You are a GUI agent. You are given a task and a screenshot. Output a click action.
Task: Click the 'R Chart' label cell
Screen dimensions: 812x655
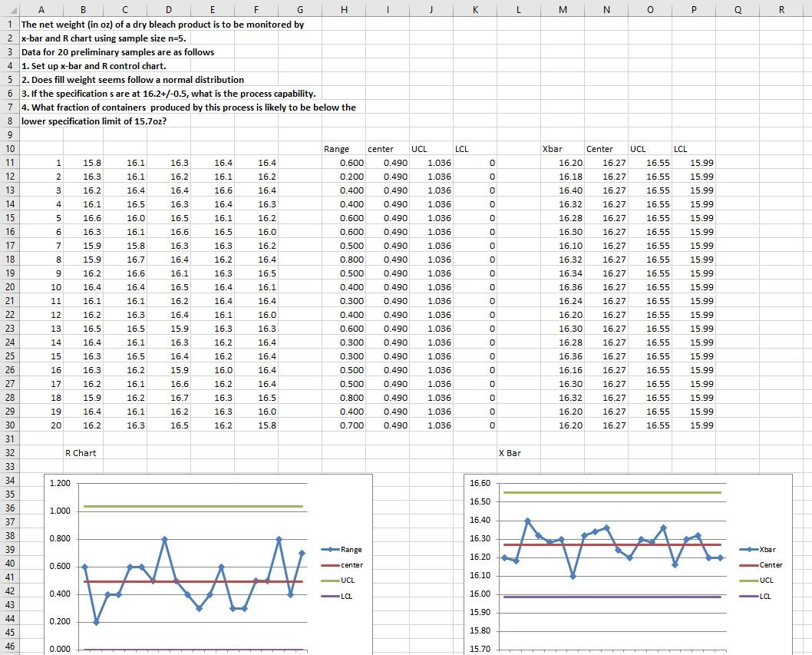[x=83, y=453]
